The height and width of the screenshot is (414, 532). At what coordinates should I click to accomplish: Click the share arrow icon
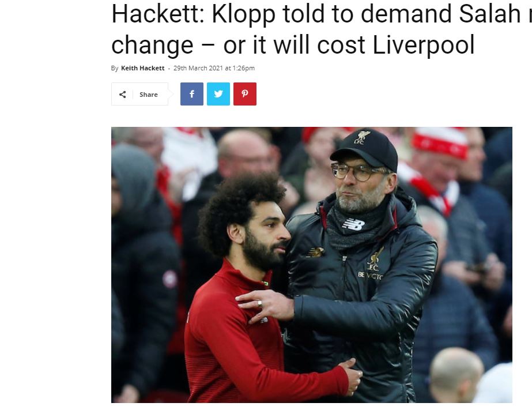pos(123,95)
